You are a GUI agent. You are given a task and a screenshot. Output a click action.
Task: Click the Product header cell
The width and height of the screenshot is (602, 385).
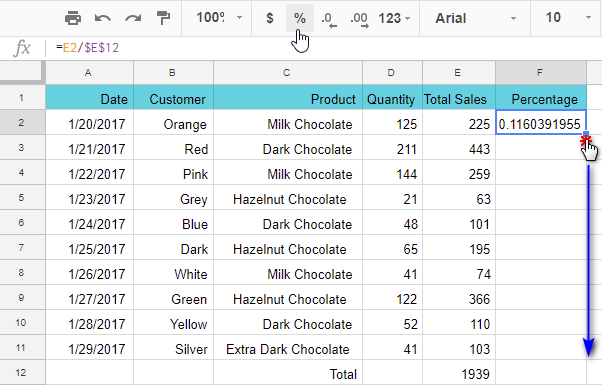pos(288,97)
